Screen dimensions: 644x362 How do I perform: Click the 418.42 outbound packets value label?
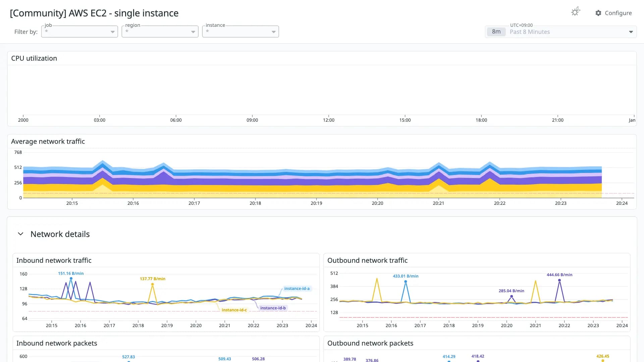478,356
